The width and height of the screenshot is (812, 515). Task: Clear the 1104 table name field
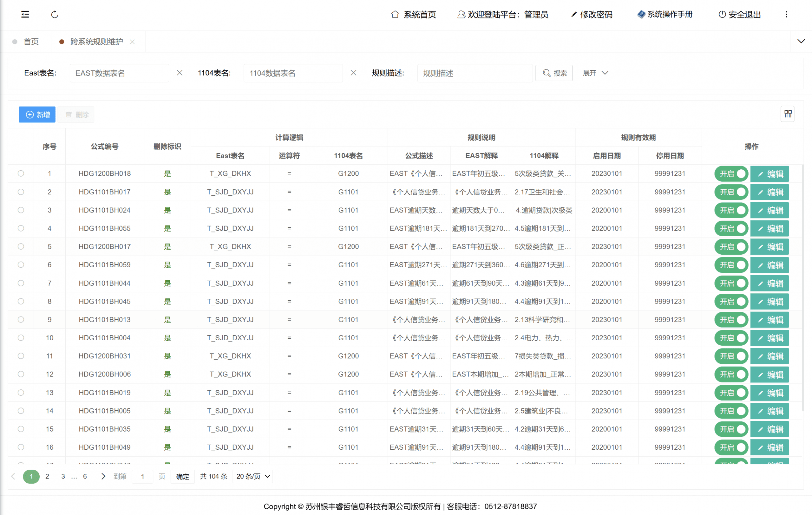353,73
